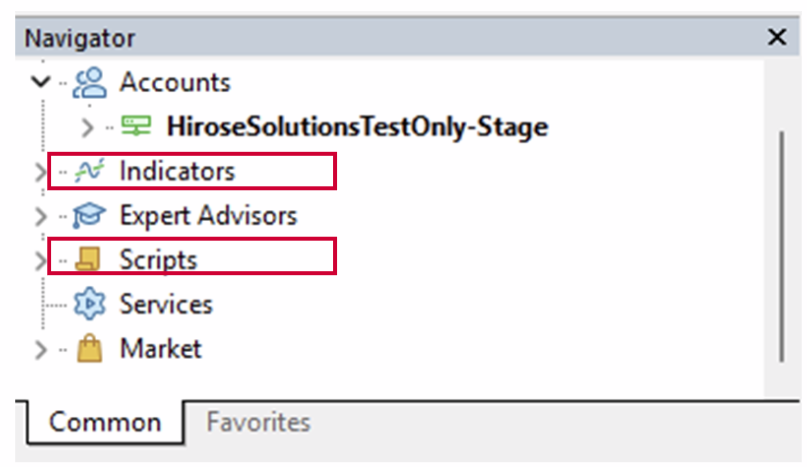Expand the Scripts tree node arrow
807x467 pixels.
point(40,260)
